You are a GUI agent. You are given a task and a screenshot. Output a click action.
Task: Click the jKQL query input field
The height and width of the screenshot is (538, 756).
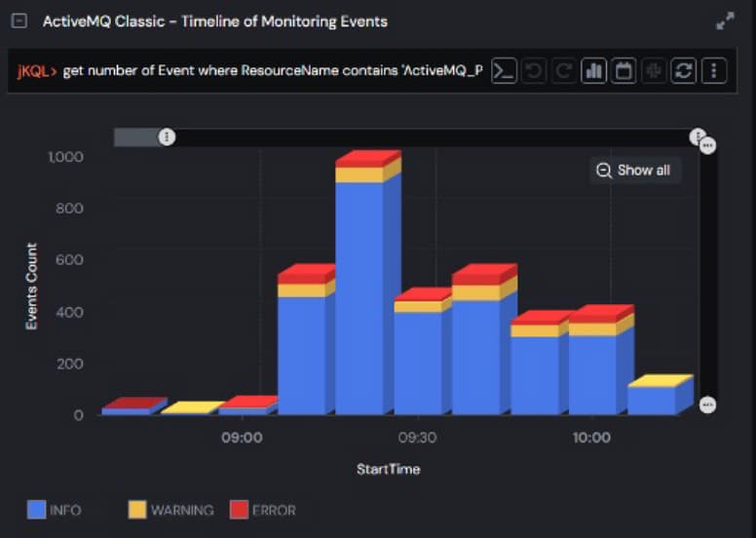click(273, 71)
